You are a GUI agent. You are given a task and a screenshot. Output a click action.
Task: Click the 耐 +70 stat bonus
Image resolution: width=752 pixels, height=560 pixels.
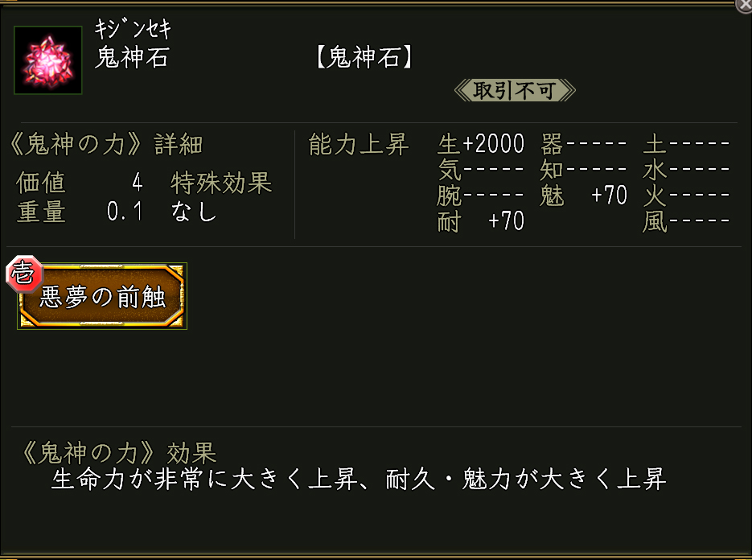click(481, 220)
